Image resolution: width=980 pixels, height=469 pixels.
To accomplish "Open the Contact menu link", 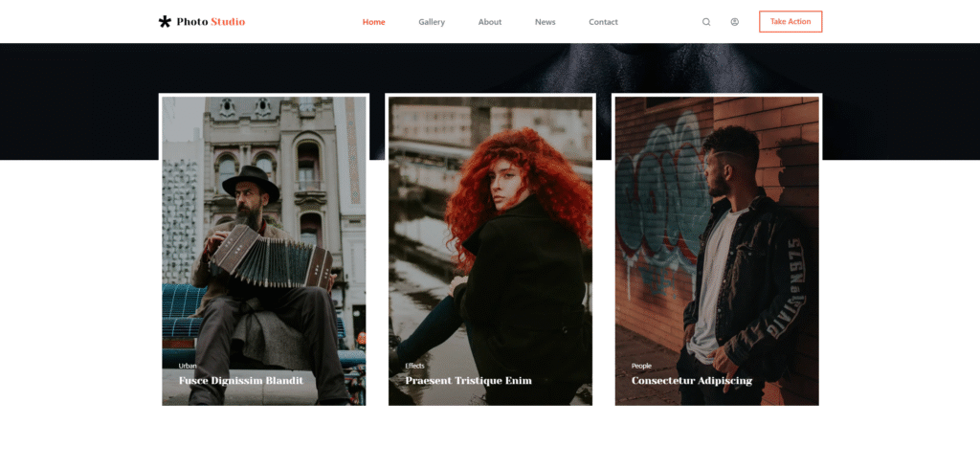I will click(x=603, y=22).
